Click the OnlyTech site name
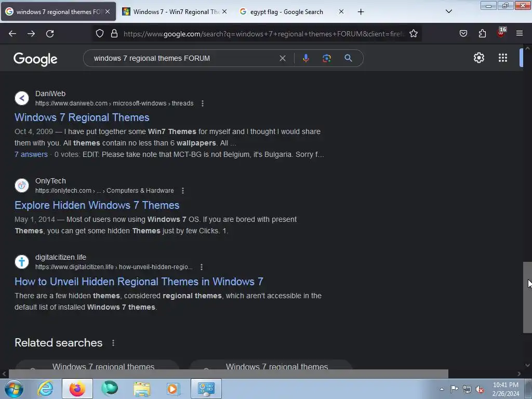 [x=50, y=181]
